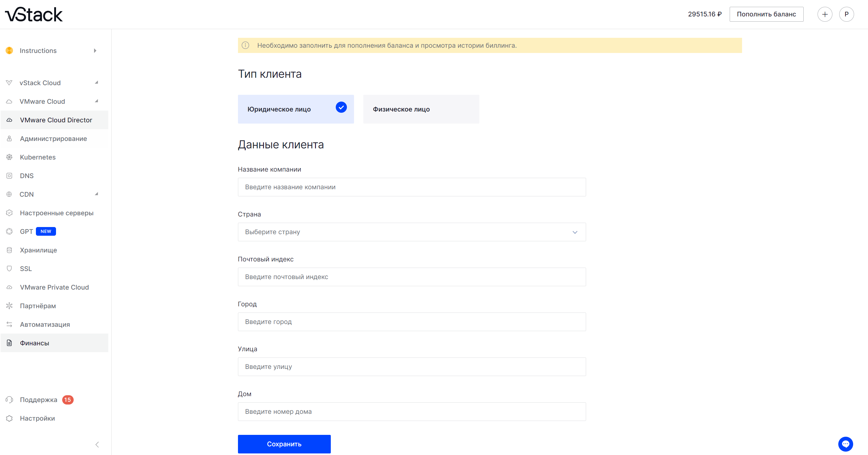Screen dimensions: 868x455
Task: Click the DNS icon
Action: 9,175
